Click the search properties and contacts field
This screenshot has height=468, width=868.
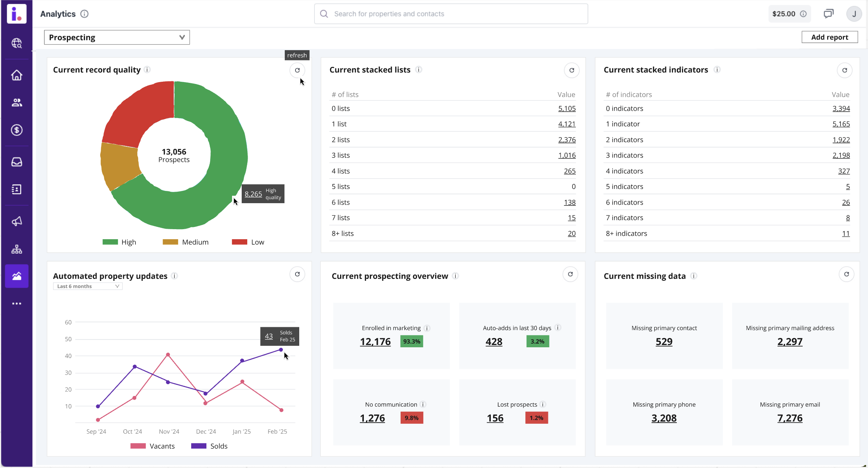(x=451, y=14)
